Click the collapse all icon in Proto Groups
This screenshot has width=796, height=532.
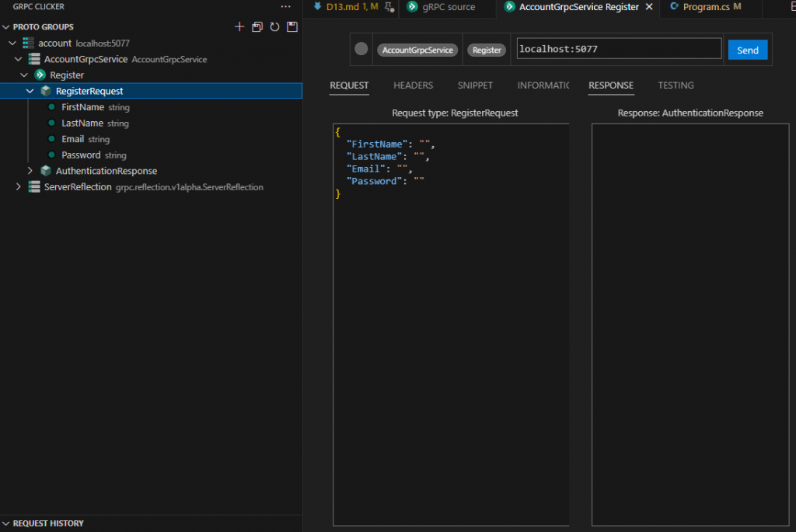point(257,27)
